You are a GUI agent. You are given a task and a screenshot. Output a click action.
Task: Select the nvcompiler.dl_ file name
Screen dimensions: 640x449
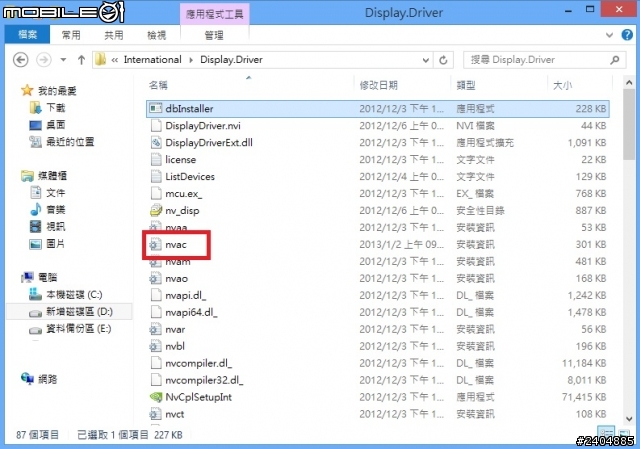[x=198, y=363]
